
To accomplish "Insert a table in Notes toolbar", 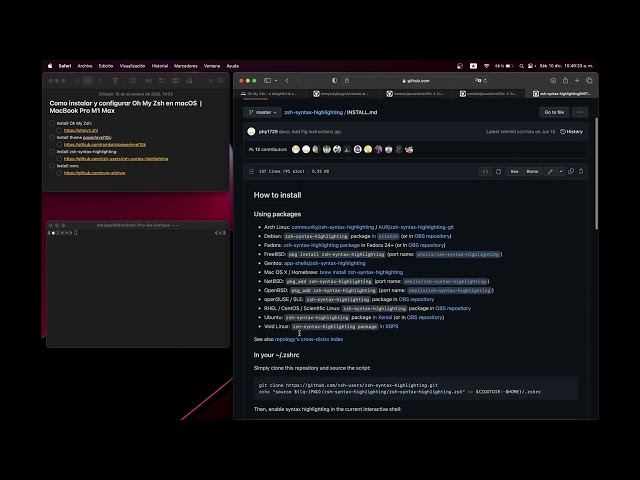I will click(x=176, y=80).
